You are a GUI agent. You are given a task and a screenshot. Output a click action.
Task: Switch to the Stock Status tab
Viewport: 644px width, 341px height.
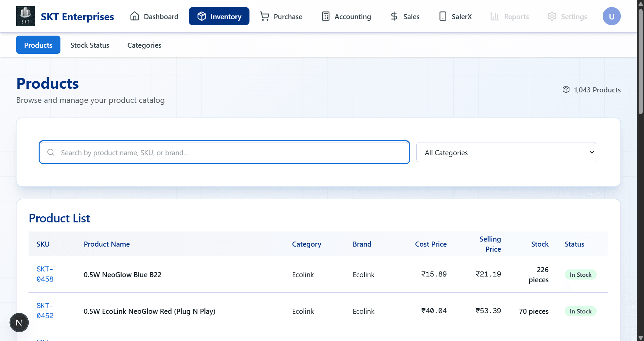[90, 45]
